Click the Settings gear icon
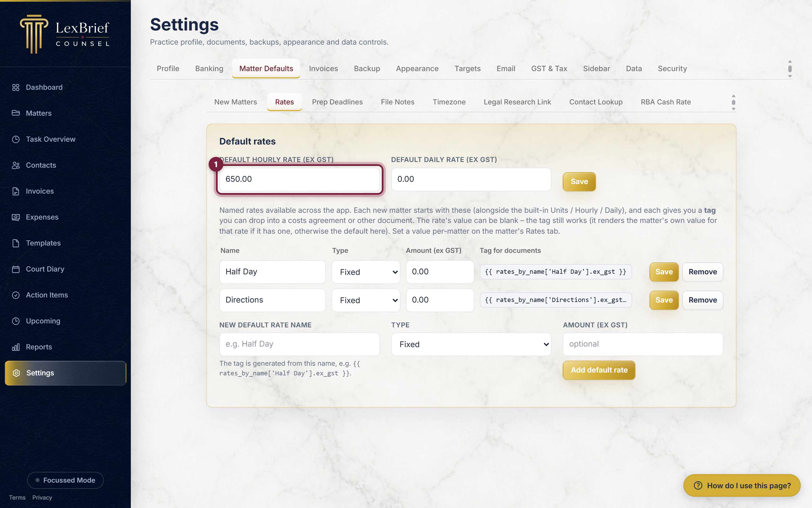This screenshot has height=508, width=812. tap(16, 373)
